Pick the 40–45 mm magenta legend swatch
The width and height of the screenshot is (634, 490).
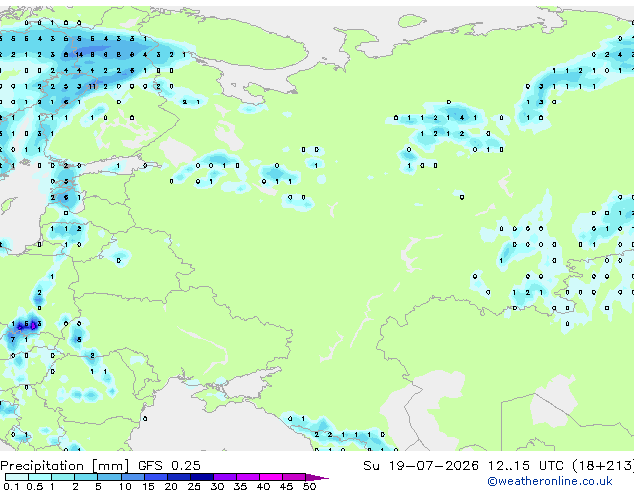[x=271, y=477]
